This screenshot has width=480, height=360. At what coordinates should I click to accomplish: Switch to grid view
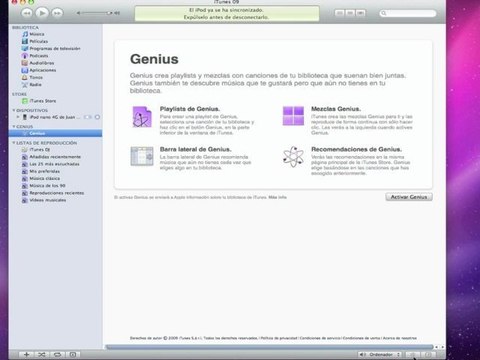(x=350, y=13)
